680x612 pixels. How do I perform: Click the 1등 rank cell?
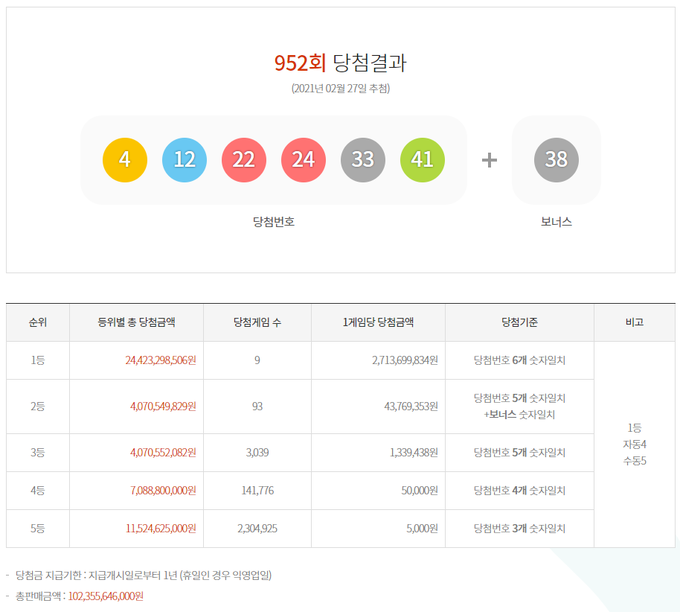point(38,360)
